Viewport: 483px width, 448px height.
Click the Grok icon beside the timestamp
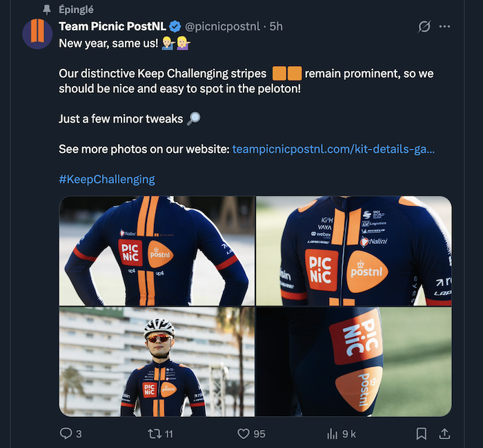coord(424,27)
